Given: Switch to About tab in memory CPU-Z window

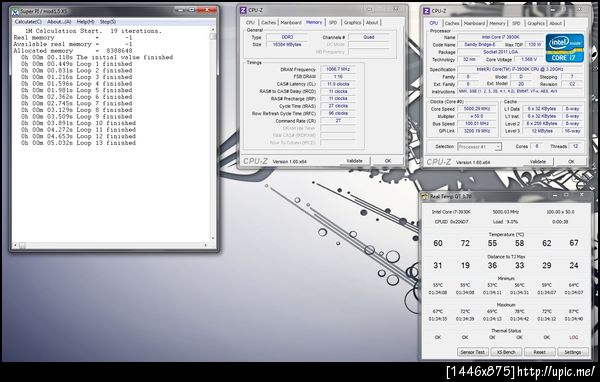Looking at the screenshot, I should (x=372, y=23).
